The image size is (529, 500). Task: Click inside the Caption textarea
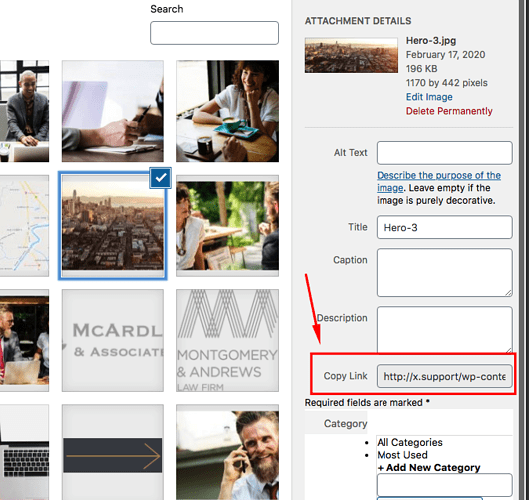444,273
